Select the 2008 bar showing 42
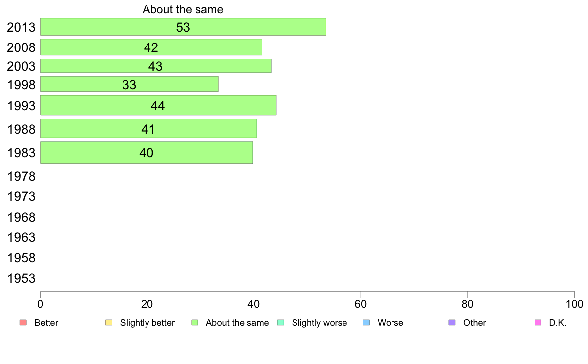Image resolution: width=588 pixels, height=364 pixels. (x=151, y=47)
